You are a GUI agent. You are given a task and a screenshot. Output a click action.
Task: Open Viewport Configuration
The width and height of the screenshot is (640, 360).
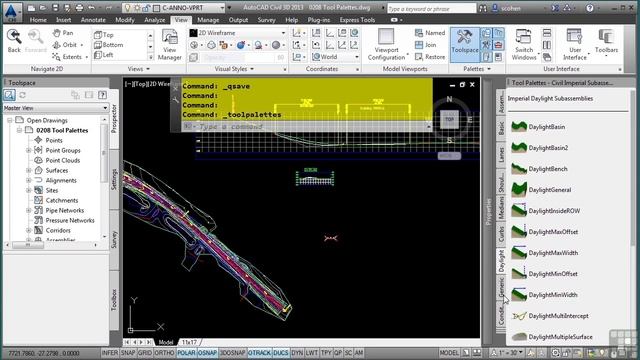click(x=386, y=45)
